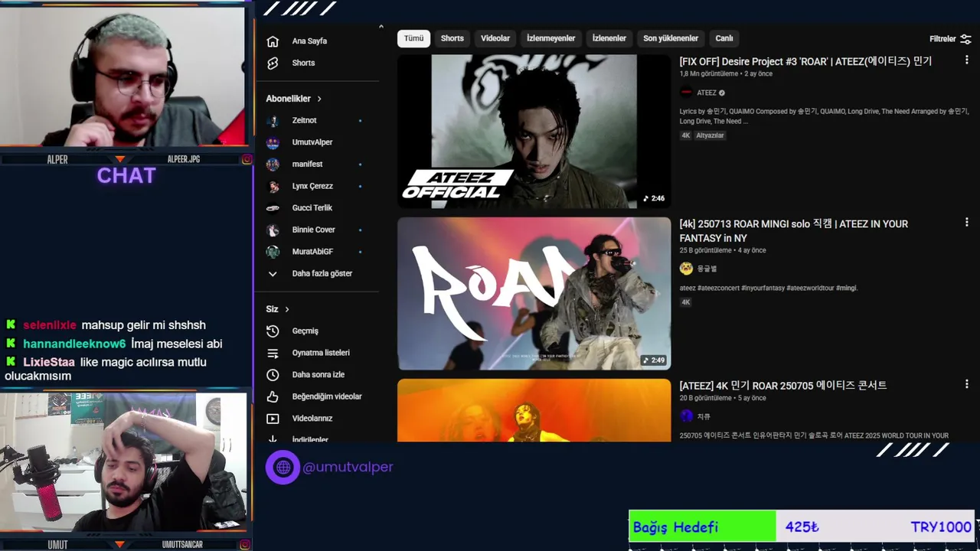The image size is (980, 551).
Task: Click the green Bağış Hedefi progress bar
Action: tap(702, 527)
